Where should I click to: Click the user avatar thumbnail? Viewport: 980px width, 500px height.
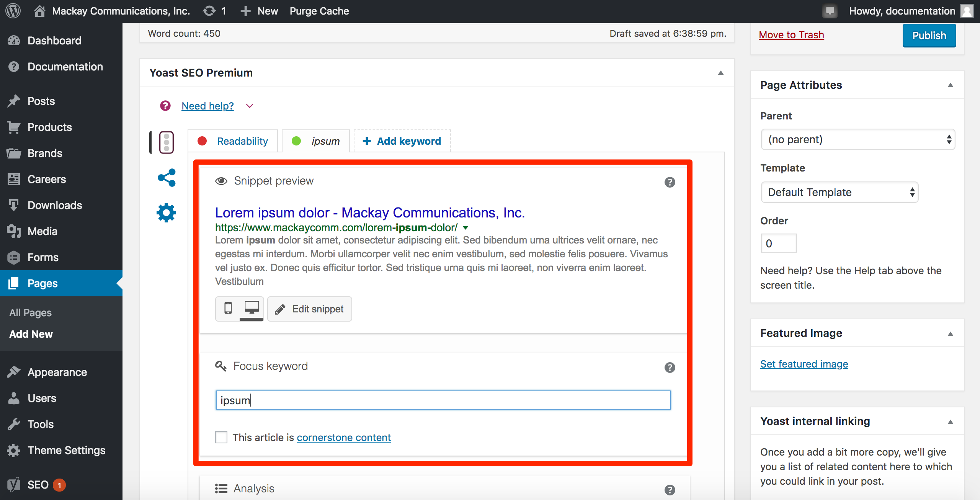click(967, 11)
